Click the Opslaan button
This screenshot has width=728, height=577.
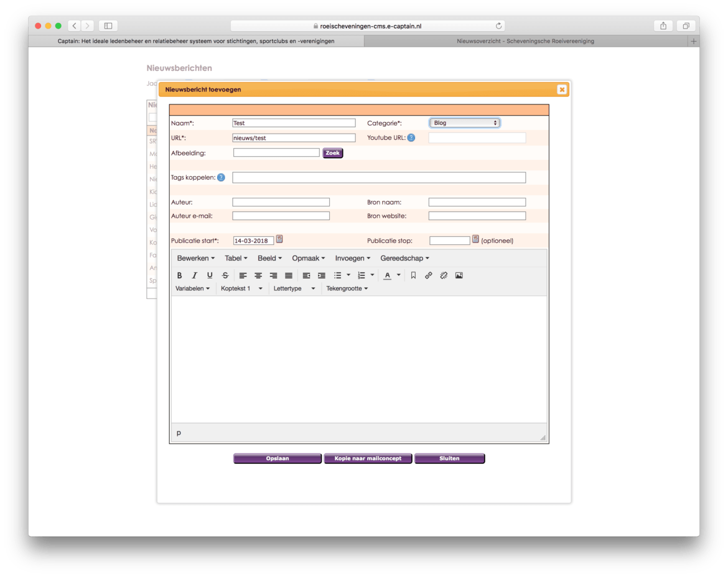click(x=278, y=459)
